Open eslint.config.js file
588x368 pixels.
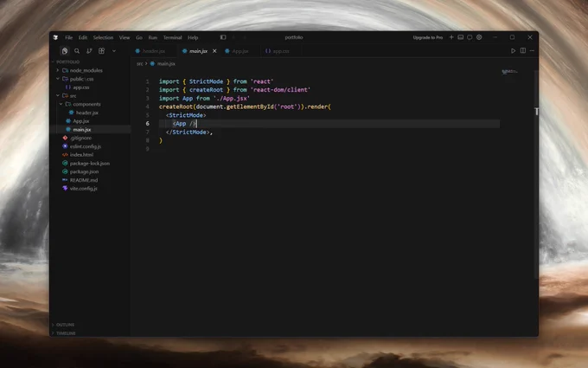coord(85,146)
